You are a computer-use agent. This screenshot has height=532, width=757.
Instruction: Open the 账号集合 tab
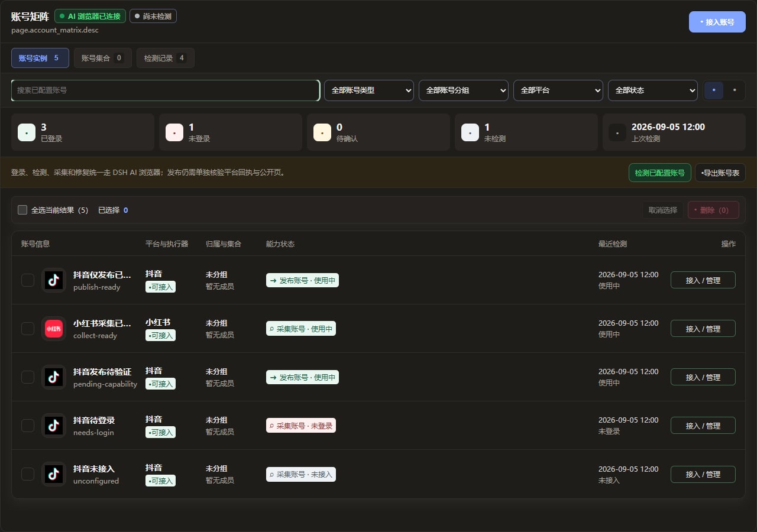103,58
